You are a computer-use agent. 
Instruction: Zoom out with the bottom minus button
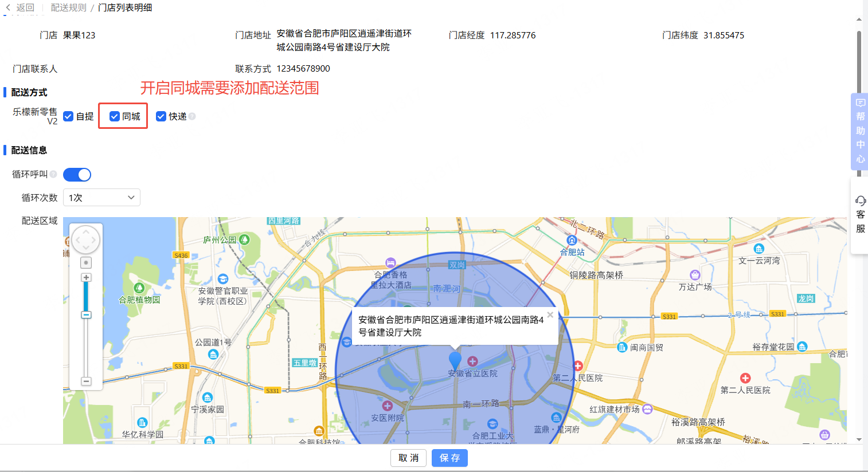coord(86,381)
